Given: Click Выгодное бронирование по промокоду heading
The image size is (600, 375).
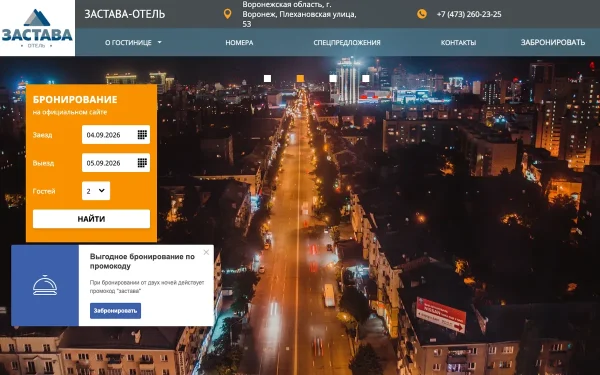Looking at the screenshot, I should click(142, 261).
